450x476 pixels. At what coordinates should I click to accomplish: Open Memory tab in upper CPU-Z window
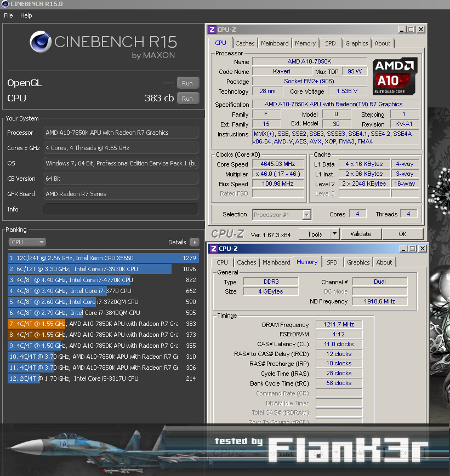pyautogui.click(x=305, y=43)
